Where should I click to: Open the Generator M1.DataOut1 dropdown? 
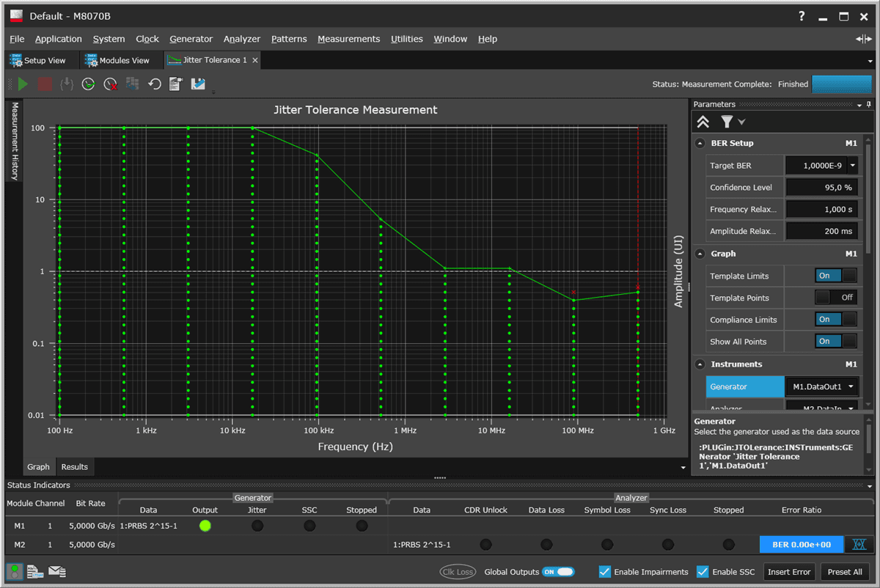pyautogui.click(x=851, y=386)
